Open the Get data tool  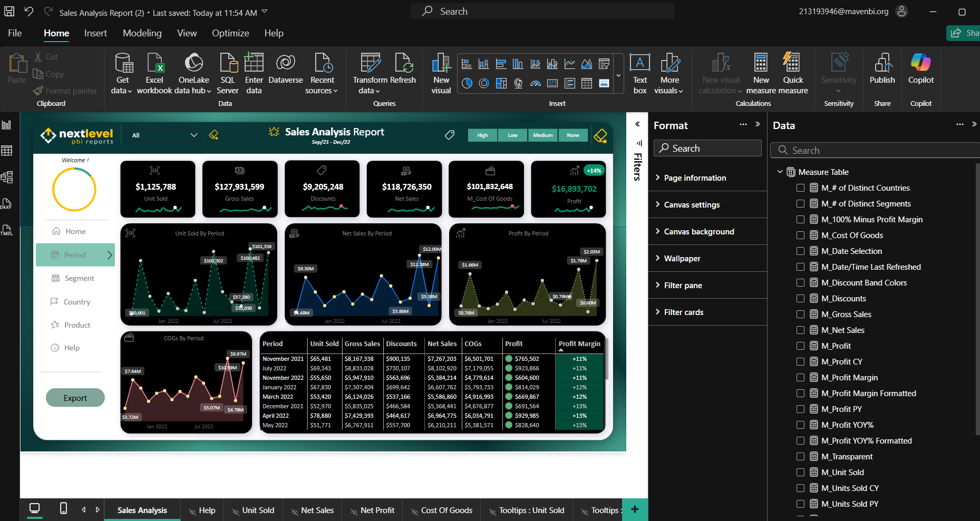123,63
